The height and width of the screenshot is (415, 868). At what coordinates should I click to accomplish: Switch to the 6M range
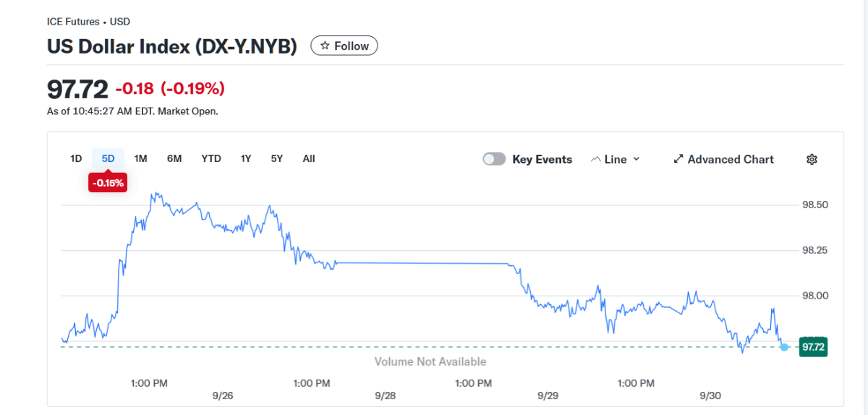coord(174,158)
